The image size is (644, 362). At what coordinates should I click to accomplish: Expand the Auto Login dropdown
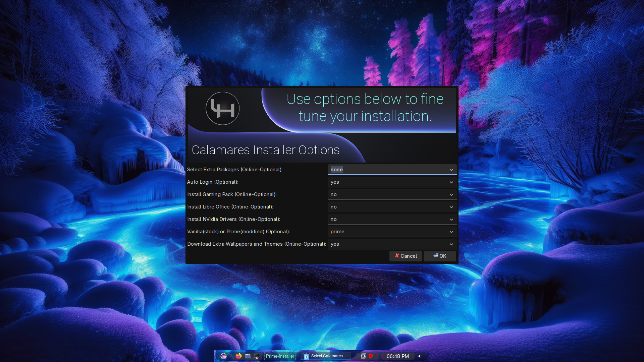pyautogui.click(x=392, y=182)
